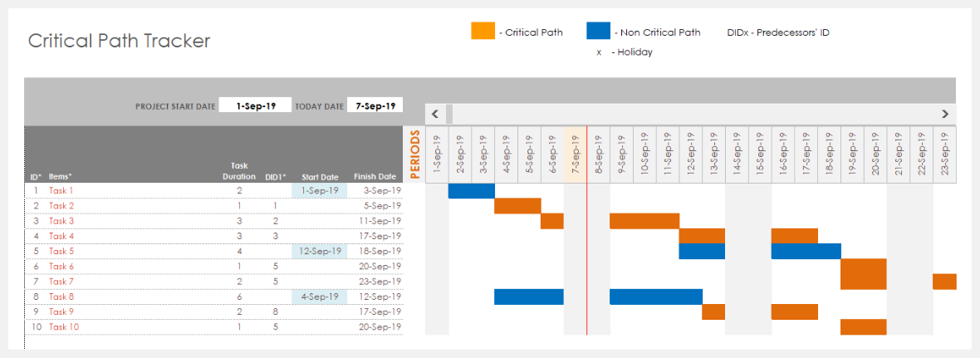Select the Today Date field

(375, 105)
